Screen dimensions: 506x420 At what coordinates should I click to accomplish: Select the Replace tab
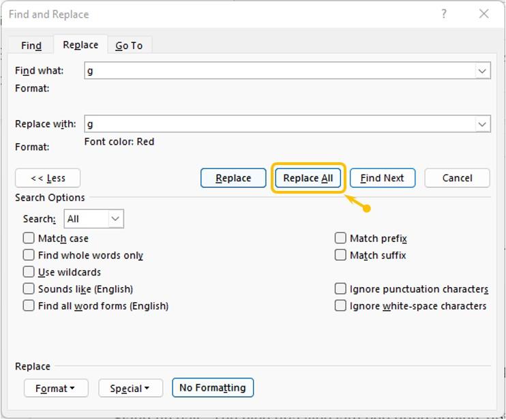pyautogui.click(x=80, y=45)
